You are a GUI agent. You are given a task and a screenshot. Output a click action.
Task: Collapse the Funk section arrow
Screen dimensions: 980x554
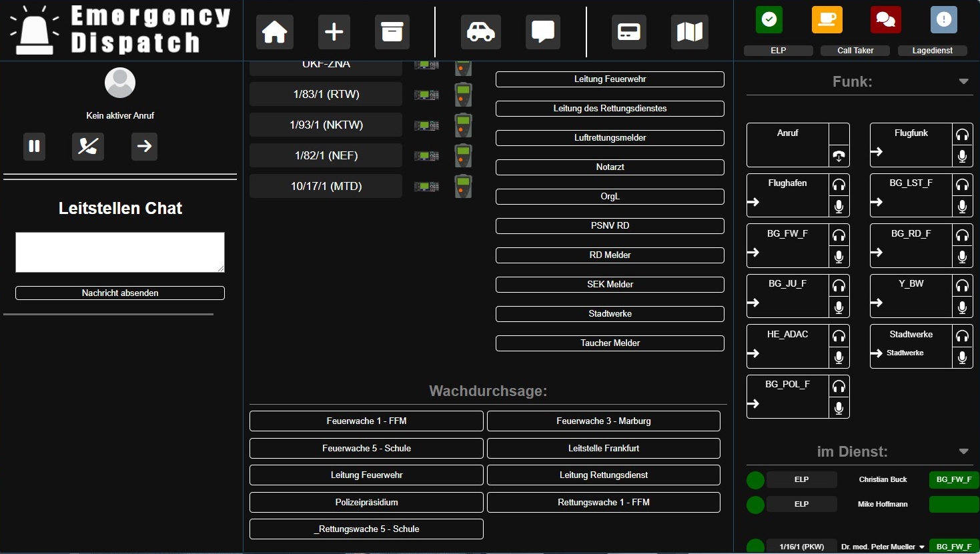[x=963, y=81]
